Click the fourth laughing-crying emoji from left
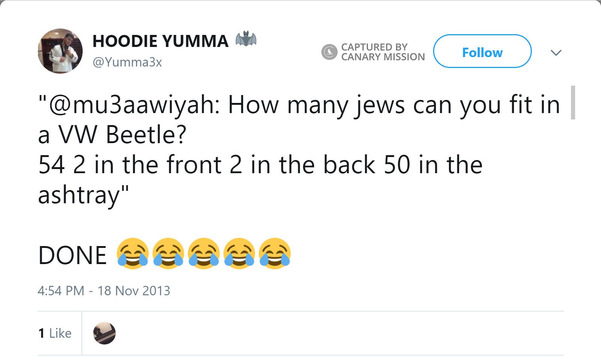This screenshot has height=364, width=601. point(239,254)
